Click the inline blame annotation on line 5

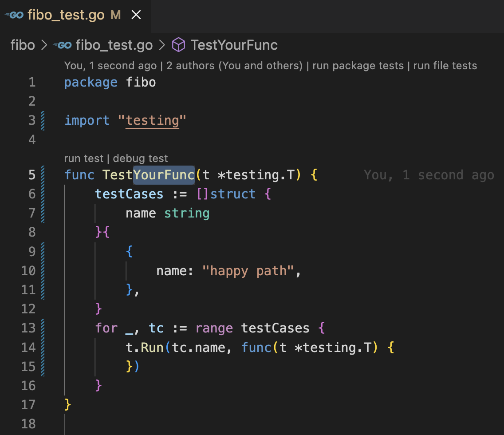coord(429,175)
